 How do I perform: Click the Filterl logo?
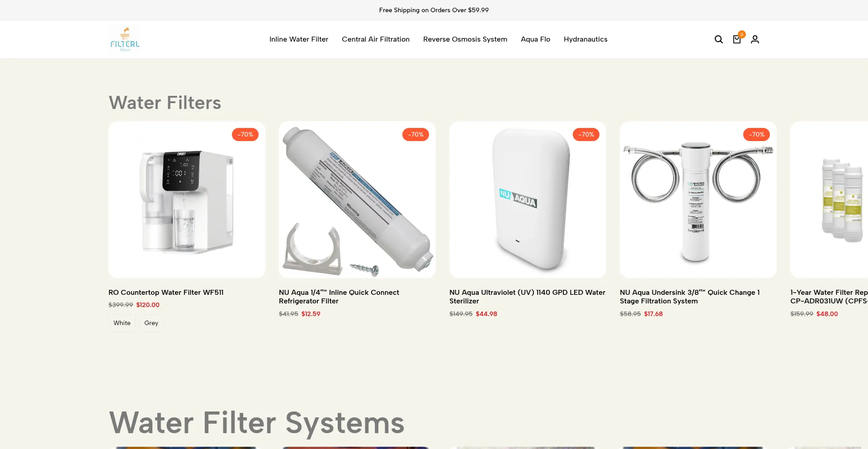pos(125,39)
